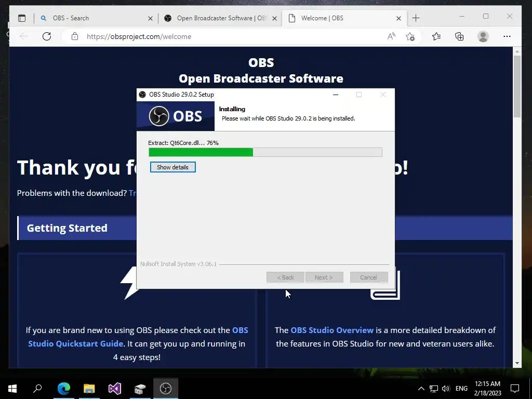Click the OBS setup taskbar icon
The height and width of the screenshot is (399, 532).
pyautogui.click(x=166, y=389)
